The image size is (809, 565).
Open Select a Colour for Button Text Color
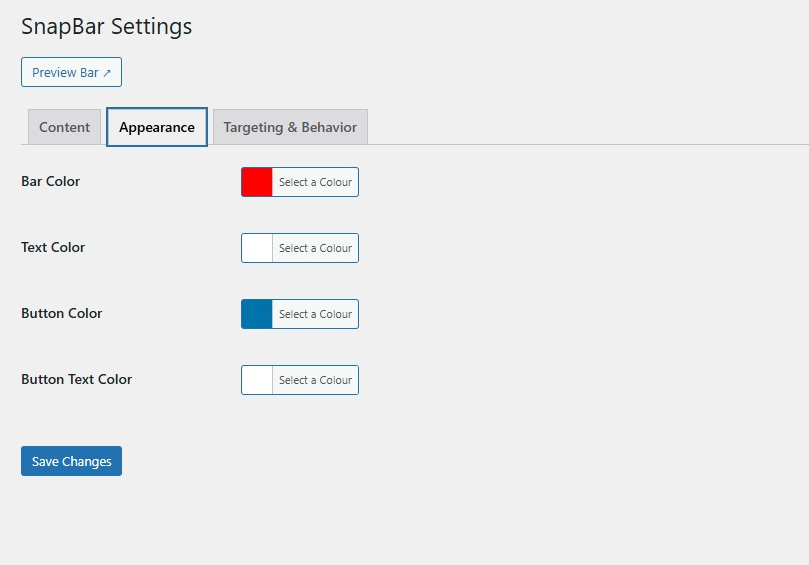coord(315,380)
